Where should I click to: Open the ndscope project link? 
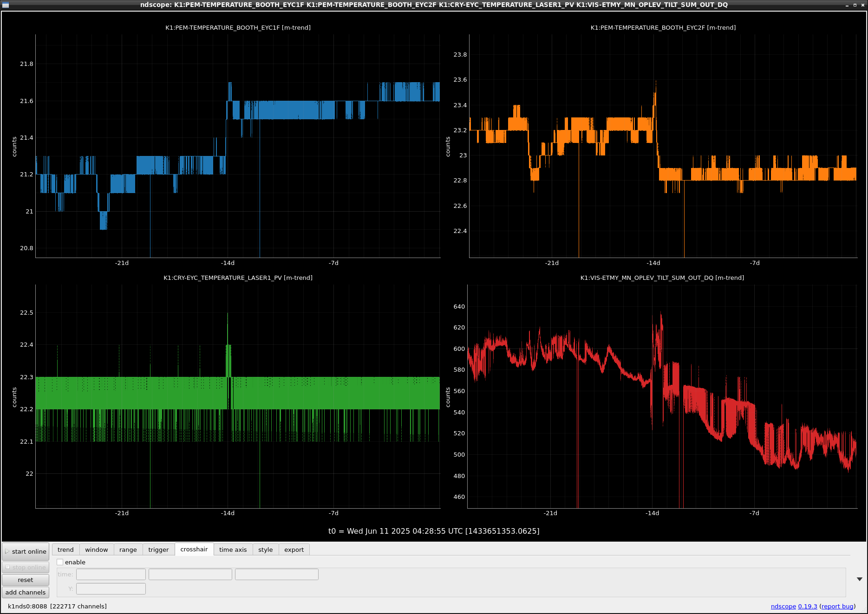(x=783, y=606)
